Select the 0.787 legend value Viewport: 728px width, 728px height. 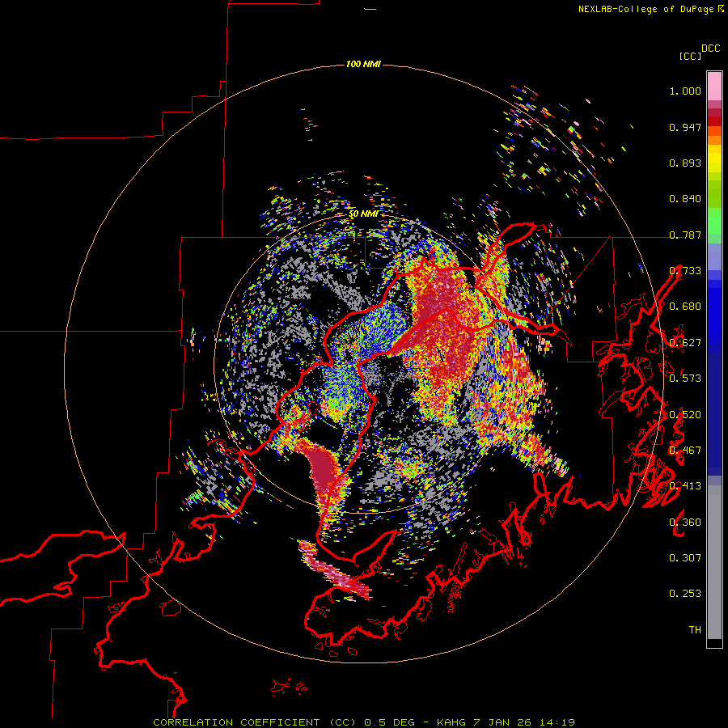click(685, 235)
